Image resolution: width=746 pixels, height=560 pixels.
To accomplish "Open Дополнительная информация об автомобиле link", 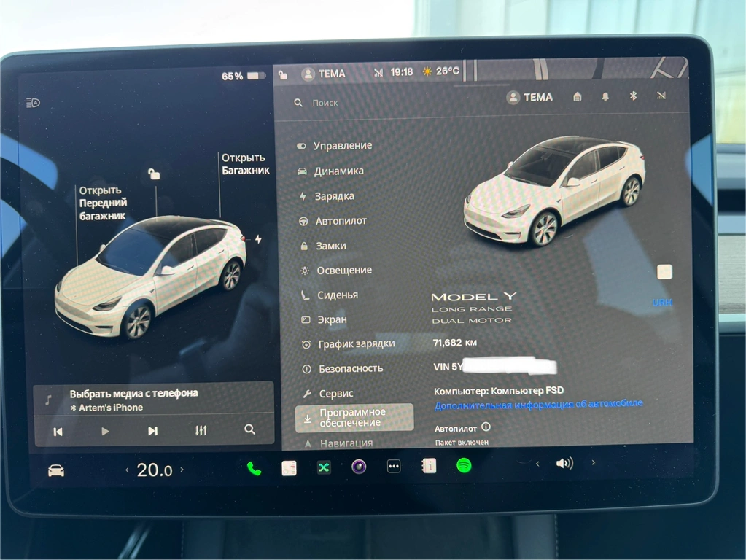I will (539, 405).
